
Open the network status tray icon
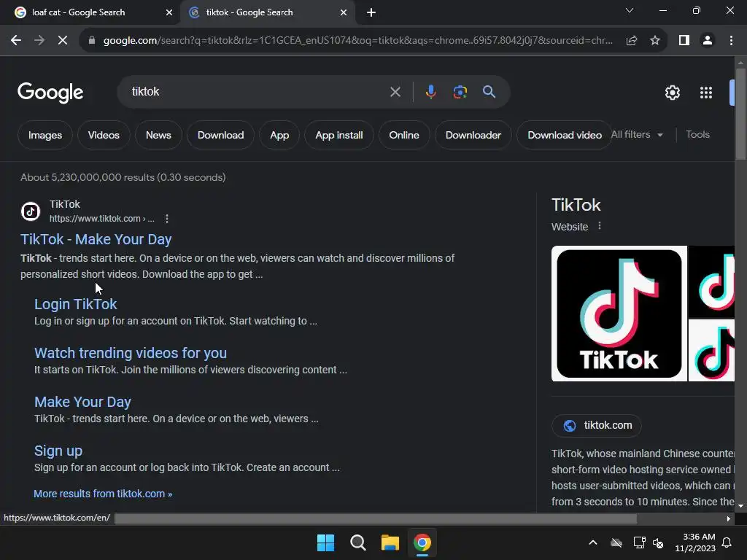(x=639, y=542)
